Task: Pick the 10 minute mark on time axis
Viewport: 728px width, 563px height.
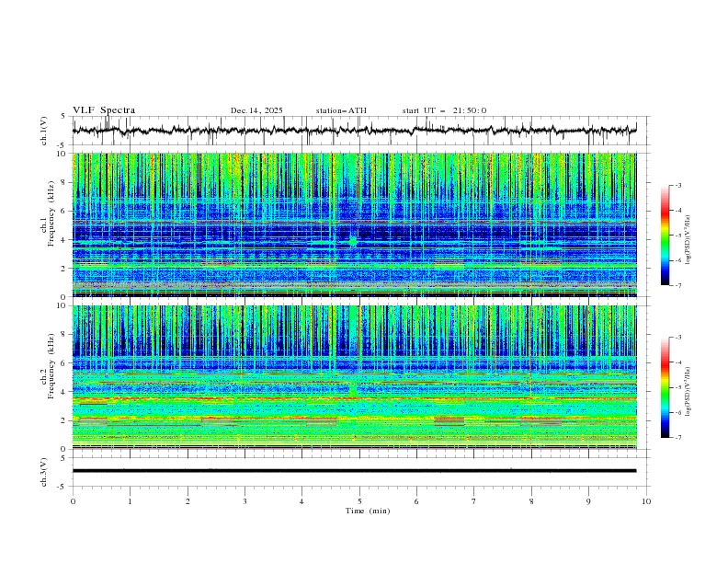Action: pyautogui.click(x=646, y=500)
